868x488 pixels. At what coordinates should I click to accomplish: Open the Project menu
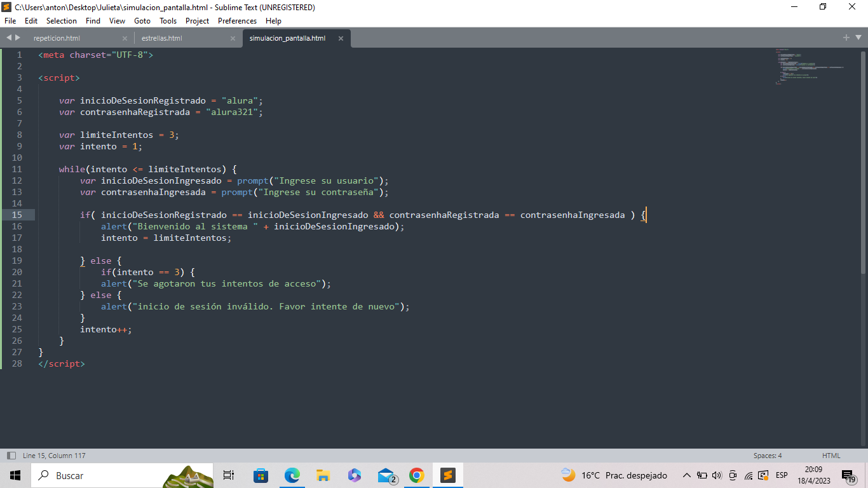click(x=197, y=20)
